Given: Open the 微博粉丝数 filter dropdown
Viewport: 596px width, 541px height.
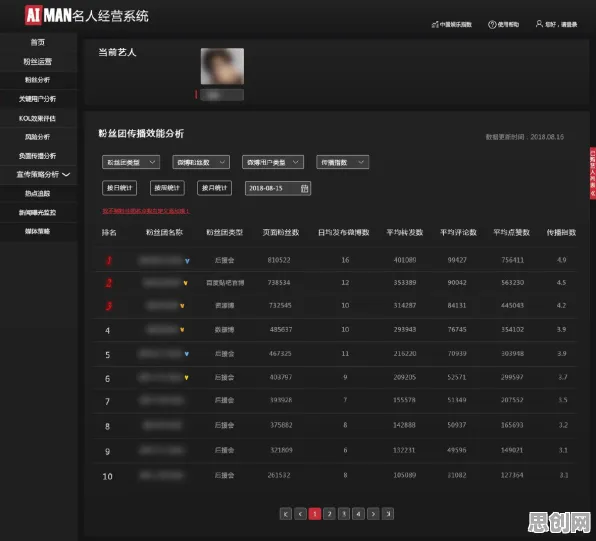Looking at the screenshot, I should tap(201, 162).
